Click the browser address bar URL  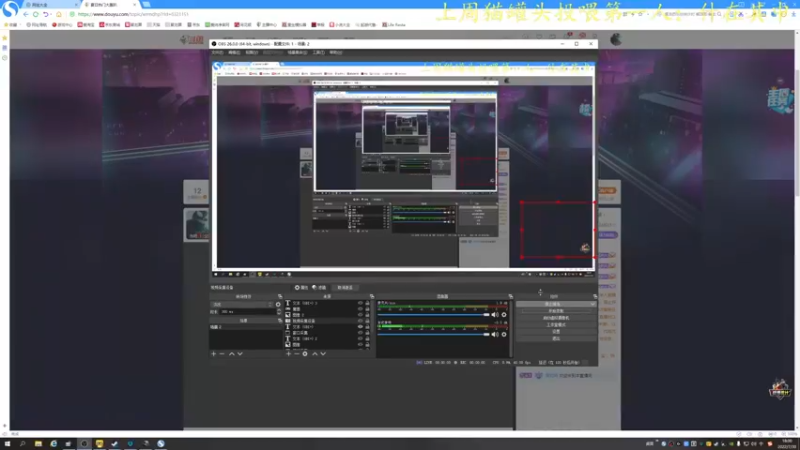tap(134, 14)
